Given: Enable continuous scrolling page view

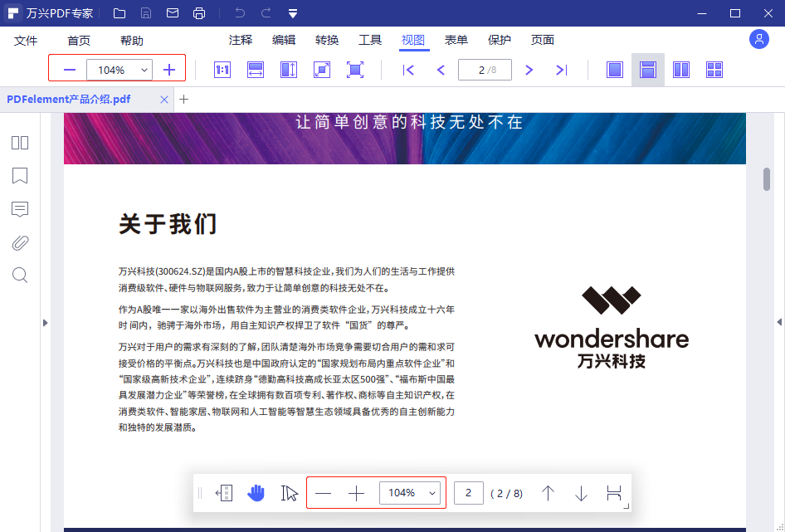Looking at the screenshot, I should [x=647, y=70].
